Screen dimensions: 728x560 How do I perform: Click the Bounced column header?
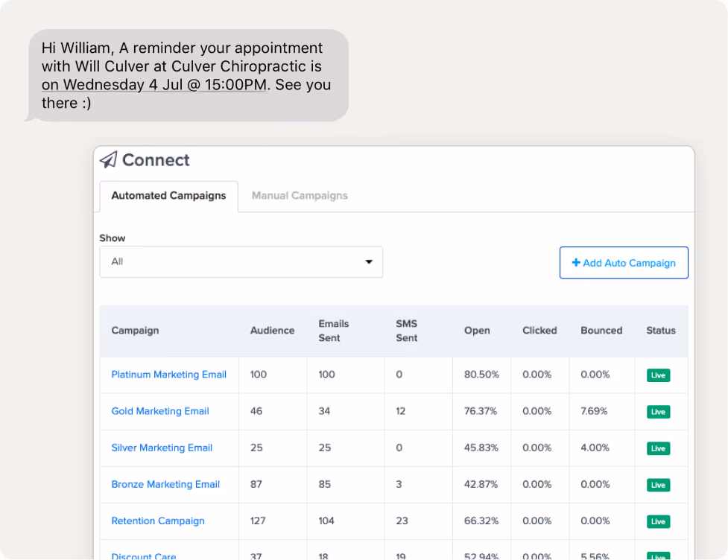click(x=601, y=331)
